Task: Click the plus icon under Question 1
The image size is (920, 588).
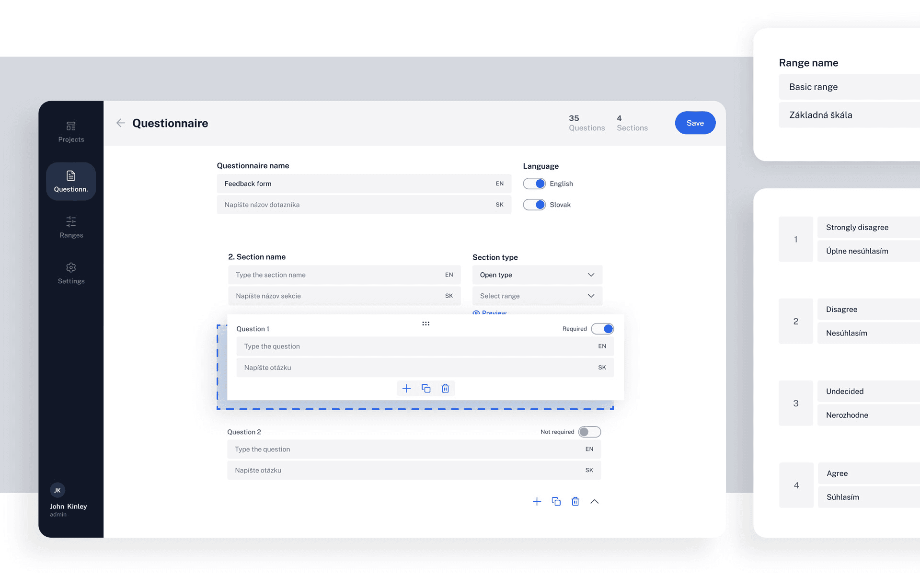Action: pyautogui.click(x=406, y=388)
